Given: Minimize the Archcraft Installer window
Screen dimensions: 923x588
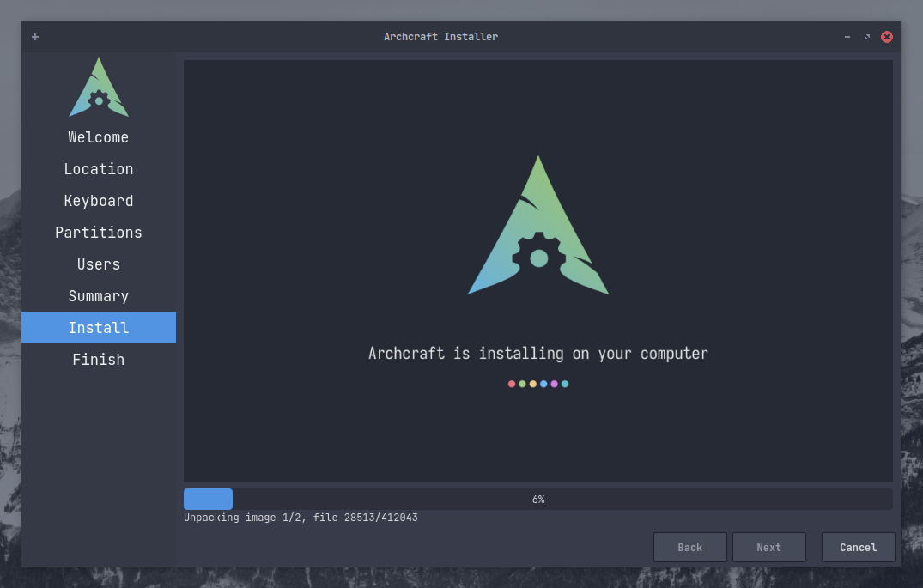Looking at the screenshot, I should tap(847, 37).
